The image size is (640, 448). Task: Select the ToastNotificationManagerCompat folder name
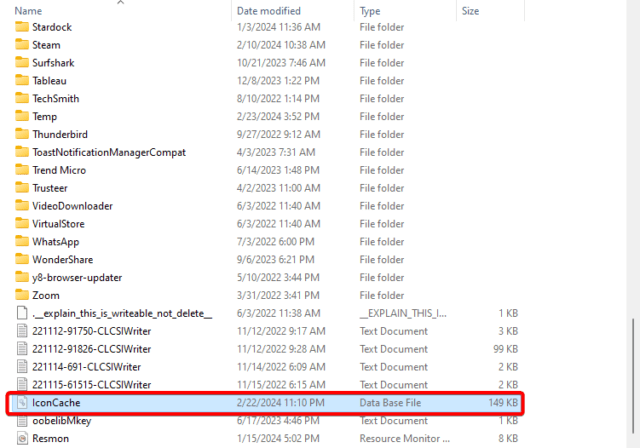pyautogui.click(x=109, y=152)
